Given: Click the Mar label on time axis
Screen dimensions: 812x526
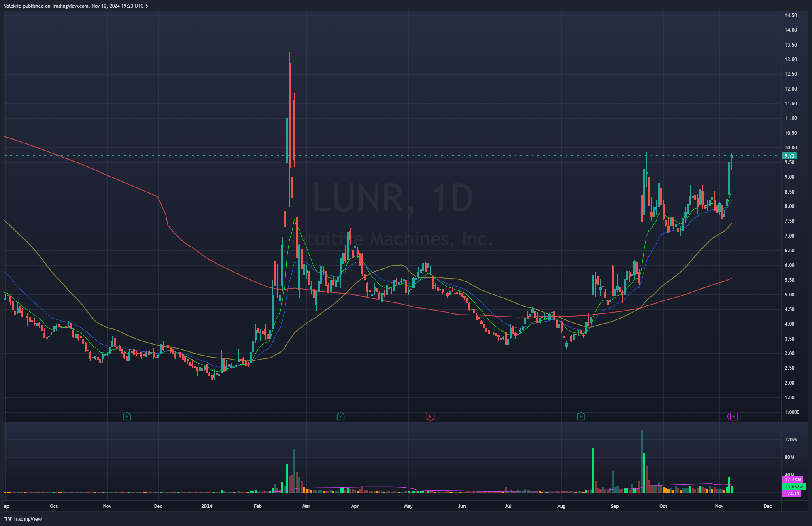Looking at the screenshot, I should [x=306, y=506].
